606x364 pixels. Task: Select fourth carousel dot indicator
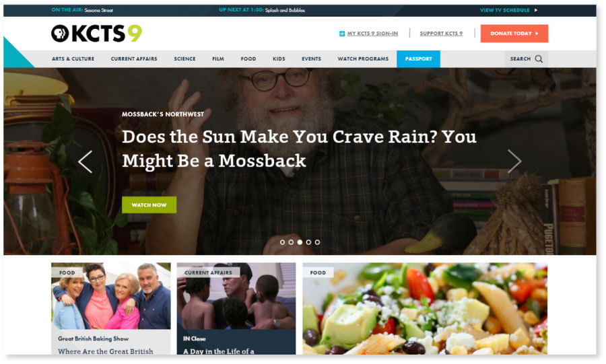pos(308,242)
